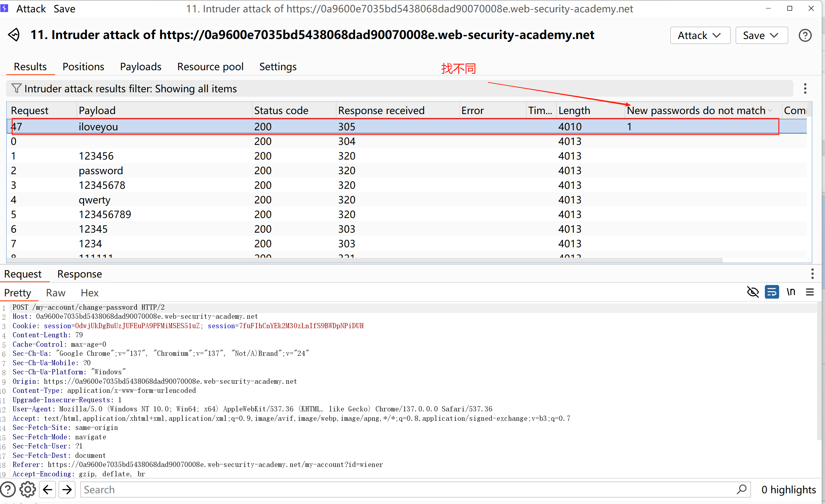Open the editor hamburger options menu
Image resolution: width=825 pixels, height=504 pixels.
coord(810,292)
